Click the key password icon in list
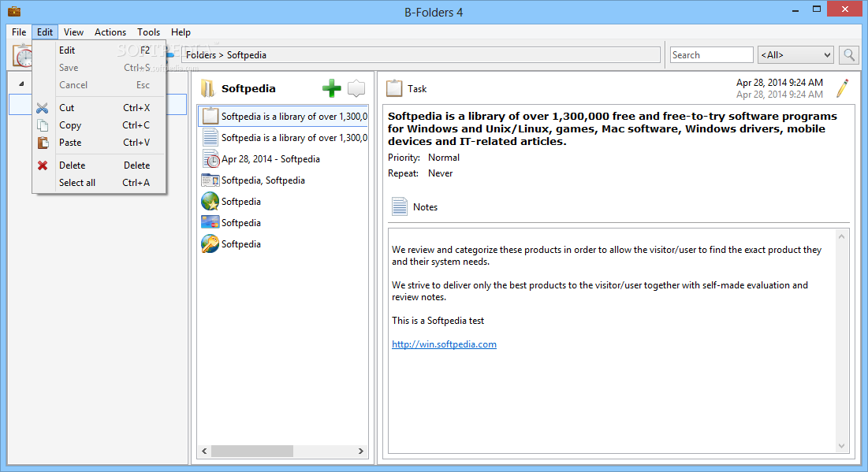 pos(210,244)
